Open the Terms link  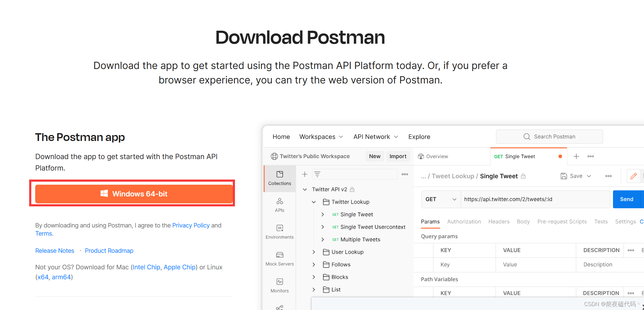coord(44,233)
